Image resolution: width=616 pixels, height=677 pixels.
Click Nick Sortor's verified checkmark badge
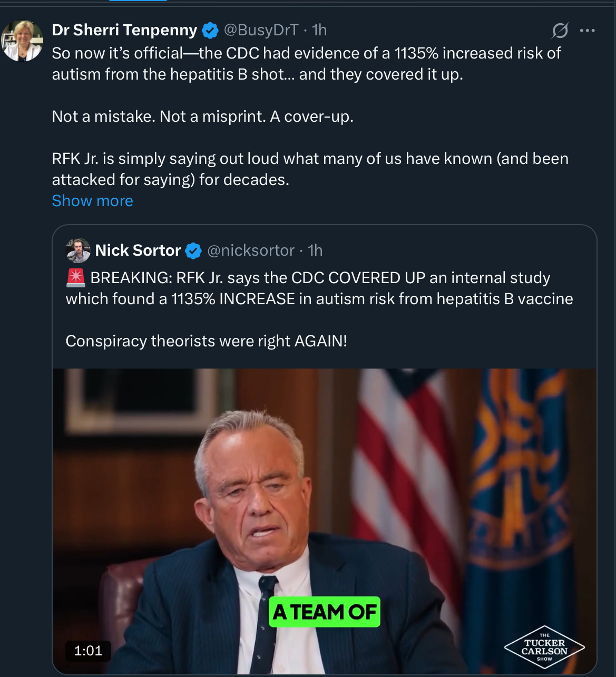tap(194, 250)
